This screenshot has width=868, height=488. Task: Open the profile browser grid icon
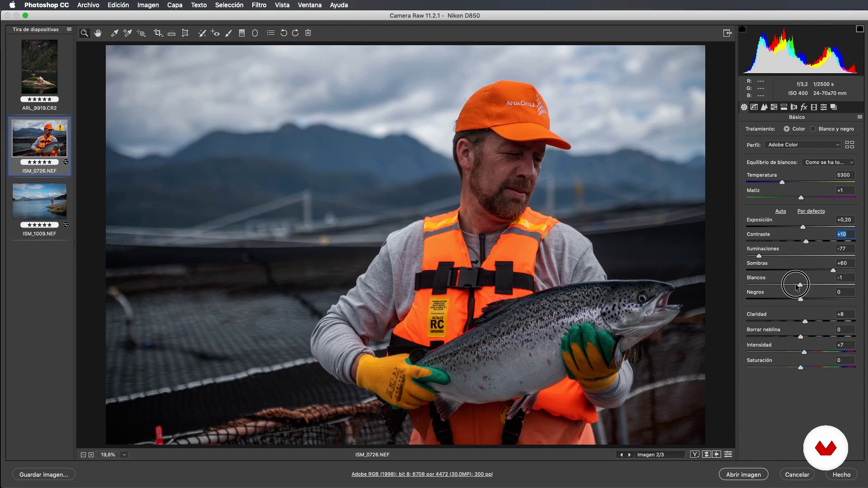click(x=849, y=145)
